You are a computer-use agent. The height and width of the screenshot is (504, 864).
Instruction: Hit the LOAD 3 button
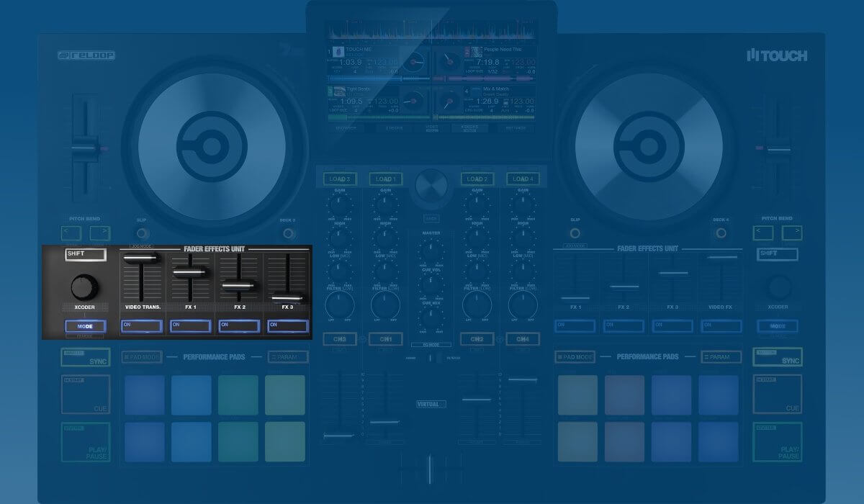pyautogui.click(x=338, y=179)
